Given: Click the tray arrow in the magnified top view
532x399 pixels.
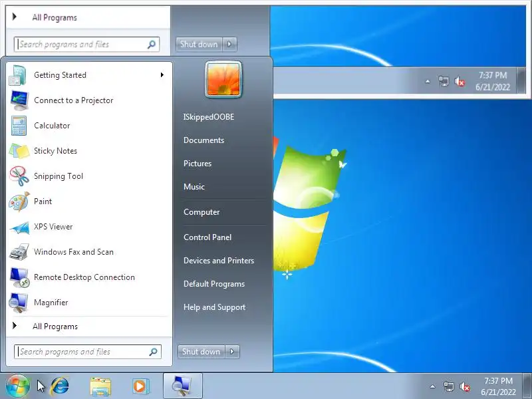Looking at the screenshot, I should [428, 81].
